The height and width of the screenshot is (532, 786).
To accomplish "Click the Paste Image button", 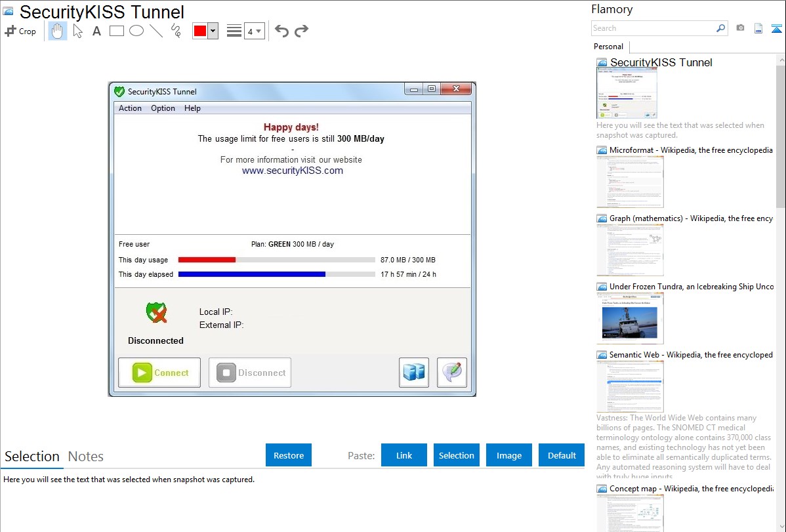I will 509,455.
